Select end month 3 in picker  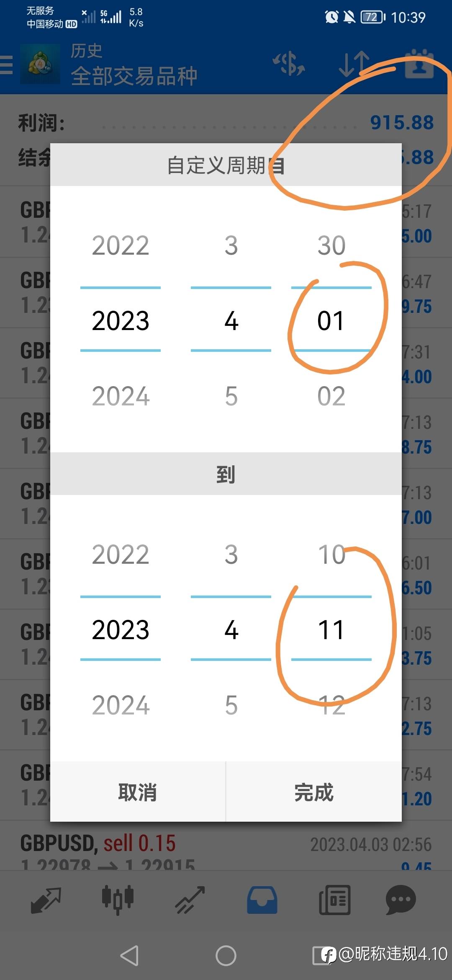(x=231, y=554)
